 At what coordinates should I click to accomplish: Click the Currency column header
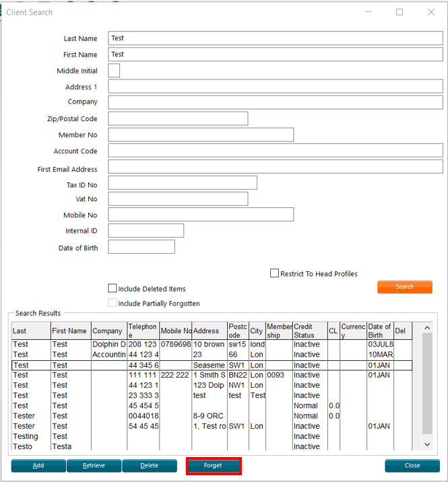[x=353, y=331]
